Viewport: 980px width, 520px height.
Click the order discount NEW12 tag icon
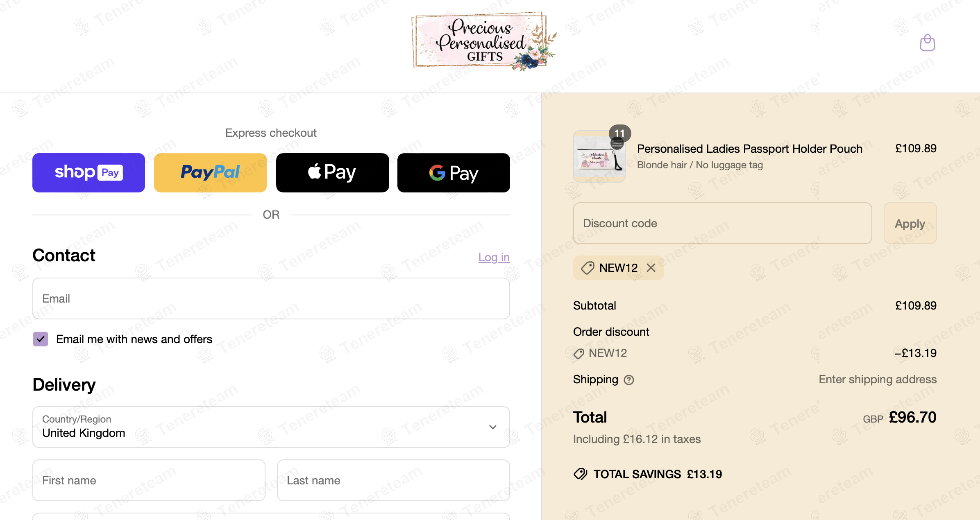[578, 353]
